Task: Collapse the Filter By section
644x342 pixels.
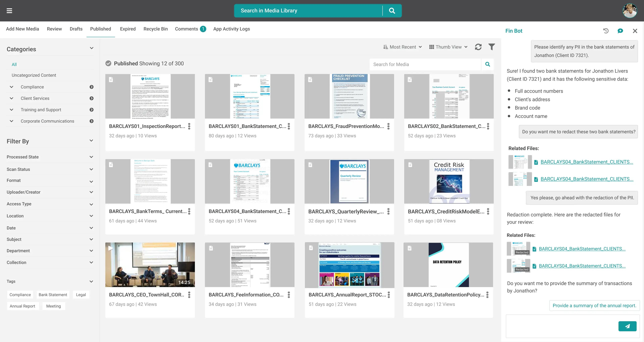Action: [92, 141]
